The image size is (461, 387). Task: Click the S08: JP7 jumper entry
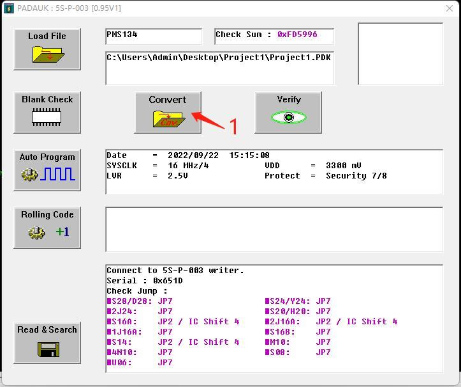click(x=298, y=352)
